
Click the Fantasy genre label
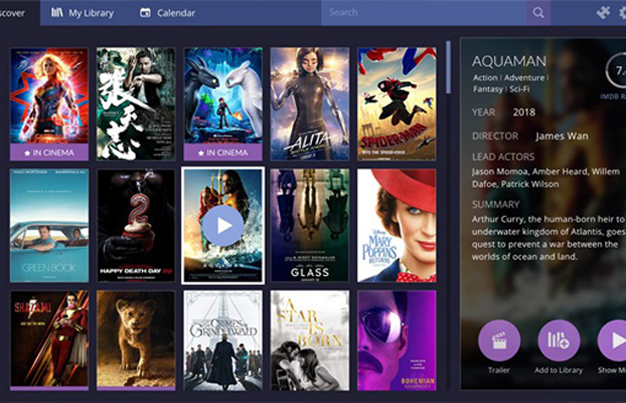pos(487,89)
